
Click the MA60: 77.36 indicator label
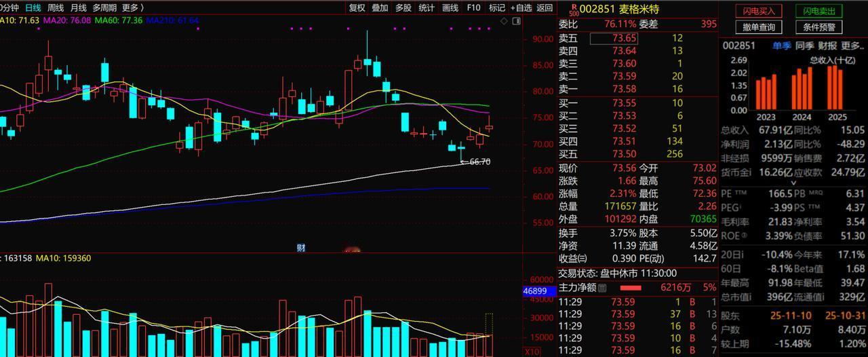click(x=119, y=21)
